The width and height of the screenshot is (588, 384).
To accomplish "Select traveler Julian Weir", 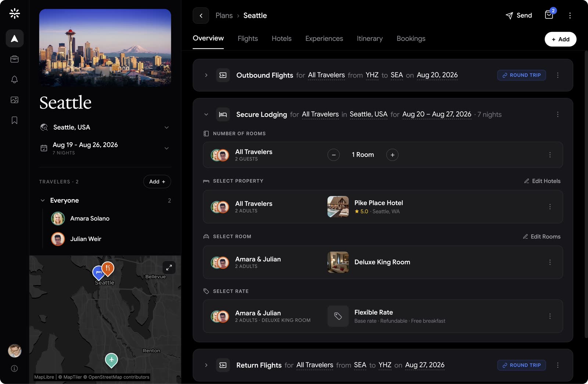I will coord(76,239).
